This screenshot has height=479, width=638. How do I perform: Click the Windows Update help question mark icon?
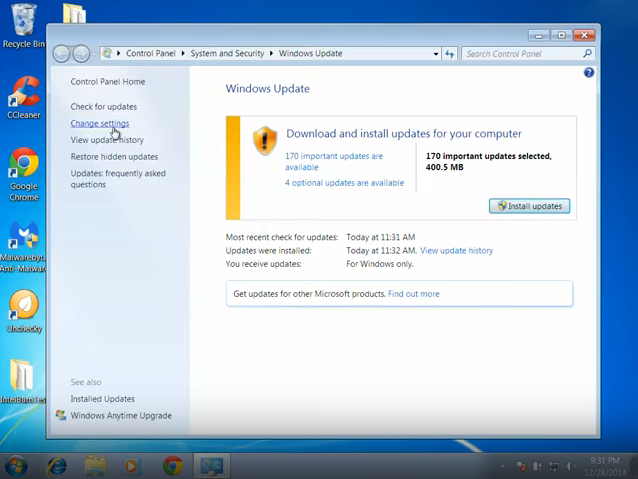pyautogui.click(x=589, y=73)
